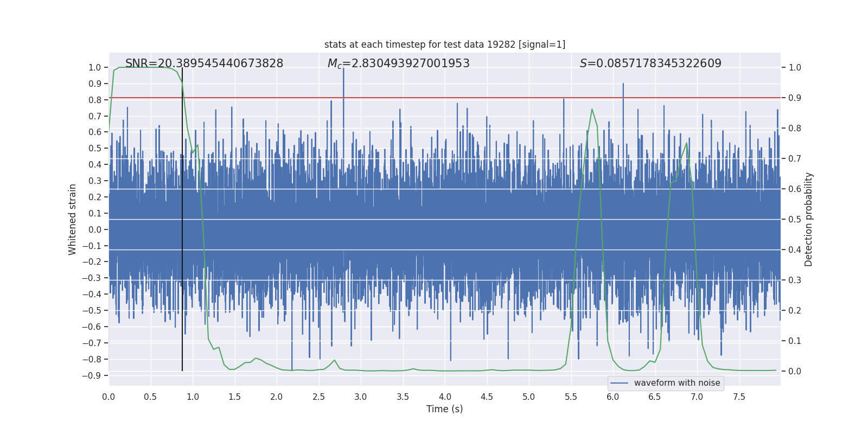Click the x-axis tick label 4.0

[445, 397]
